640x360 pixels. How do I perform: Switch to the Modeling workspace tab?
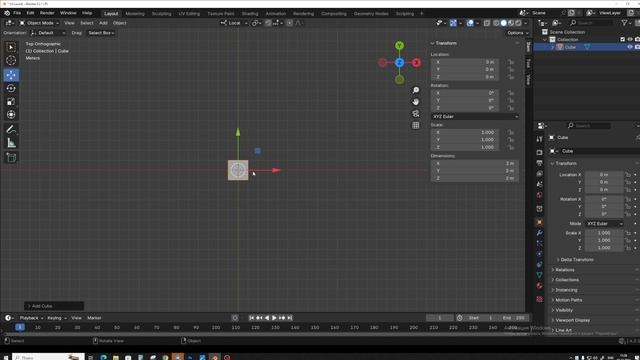click(135, 13)
